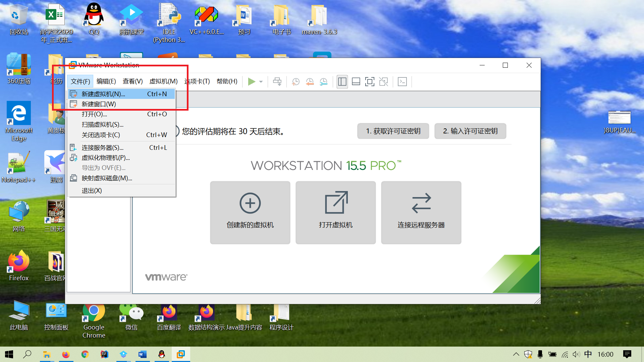644x362 pixels.
Task: Select 新建虚拟机(N) from file menu
Action: (104, 94)
